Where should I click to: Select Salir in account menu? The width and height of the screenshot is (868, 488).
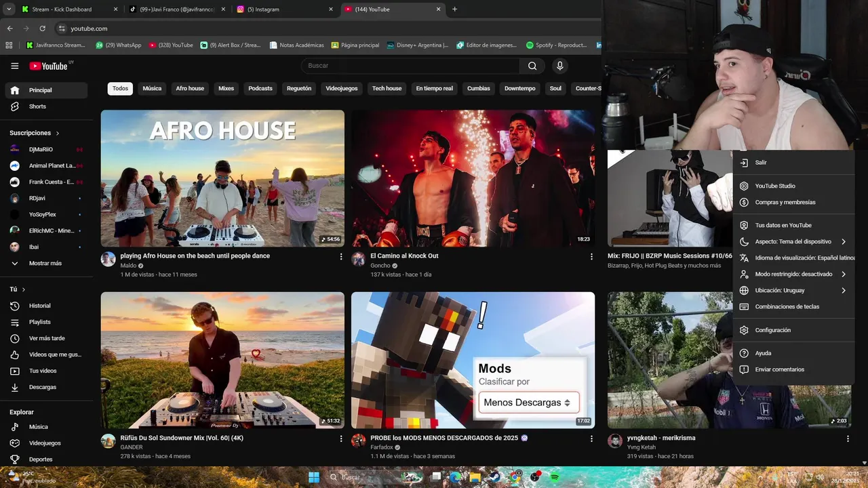(x=794, y=163)
